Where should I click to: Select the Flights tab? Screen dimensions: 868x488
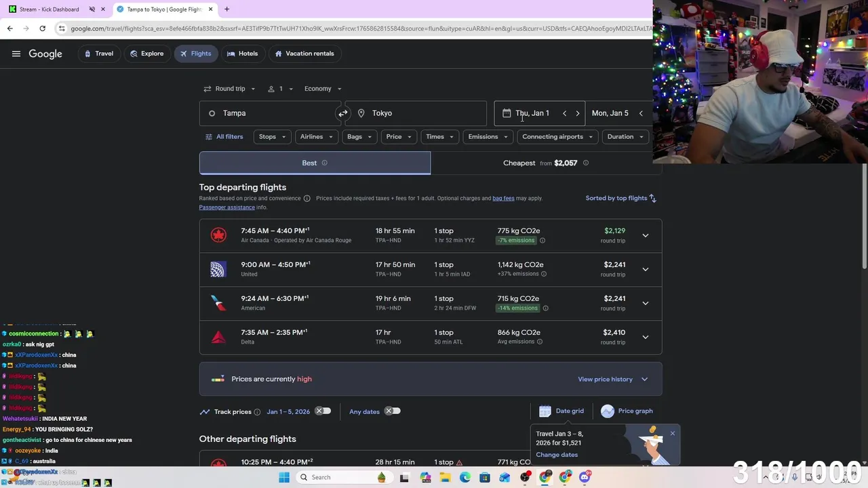tap(195, 54)
